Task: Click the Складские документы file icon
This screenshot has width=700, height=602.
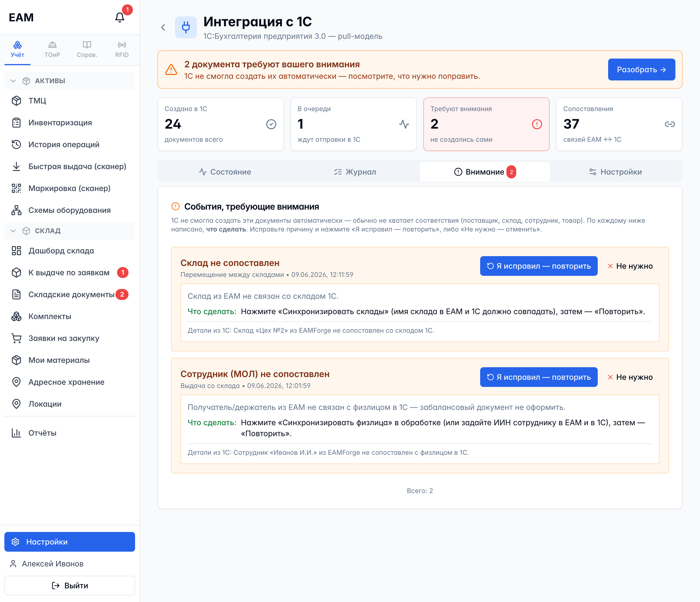Action: click(x=16, y=294)
